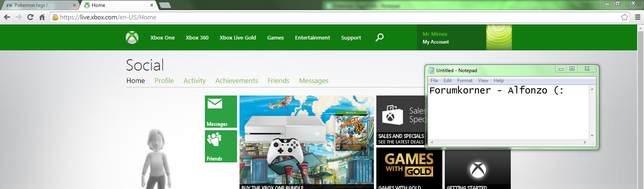Click Notepad's vertical scrollbar down arrow
The width and height of the screenshot is (644, 189).
592,136
